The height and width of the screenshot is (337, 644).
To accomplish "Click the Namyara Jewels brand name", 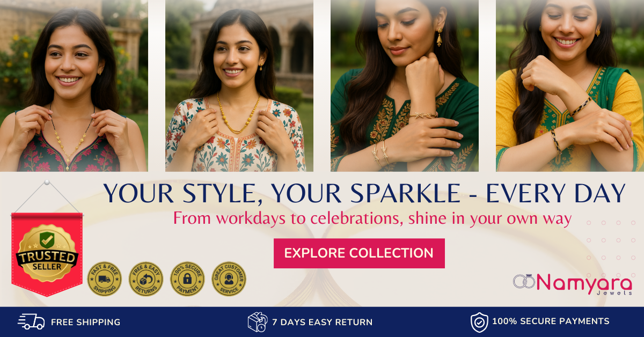I will [x=584, y=283].
